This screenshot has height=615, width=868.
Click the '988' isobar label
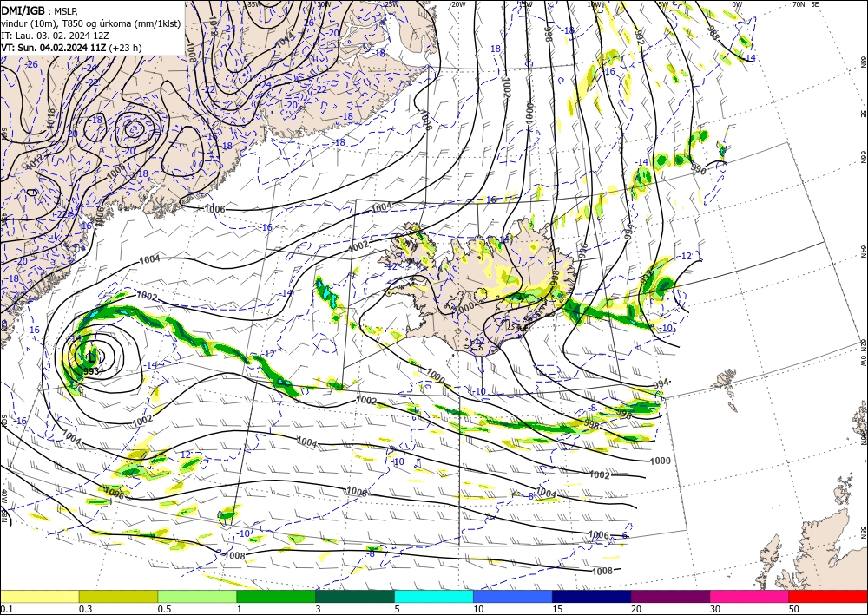(713, 33)
